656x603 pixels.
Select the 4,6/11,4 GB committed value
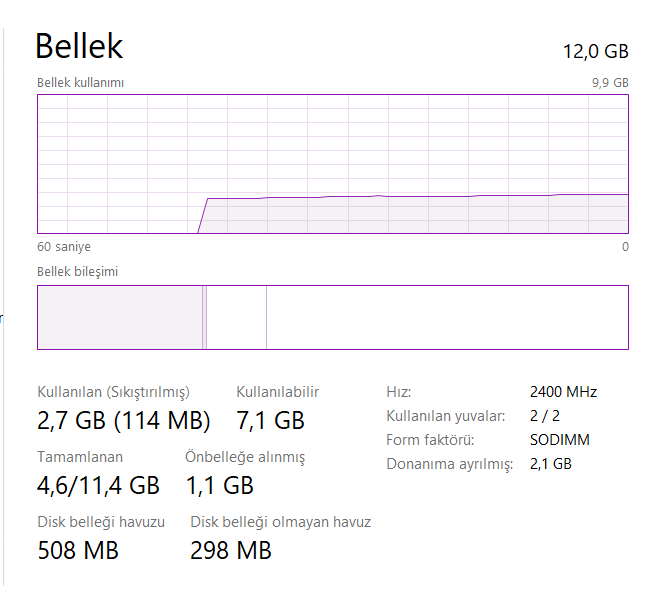[x=98, y=485]
